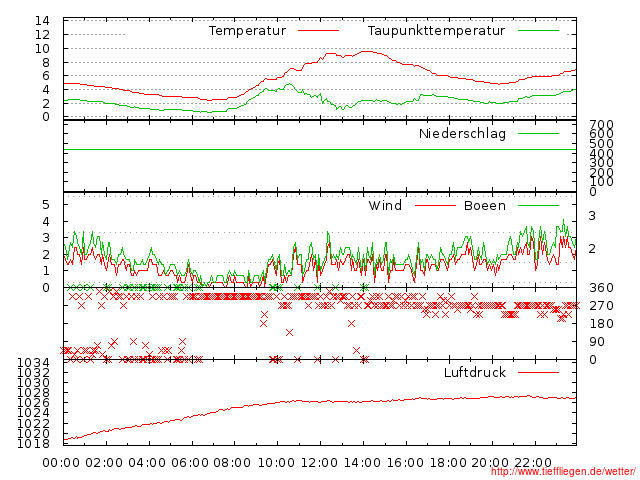This screenshot has width=640, height=480.
Task: Click the green Boeen legend line
Action: [538, 205]
